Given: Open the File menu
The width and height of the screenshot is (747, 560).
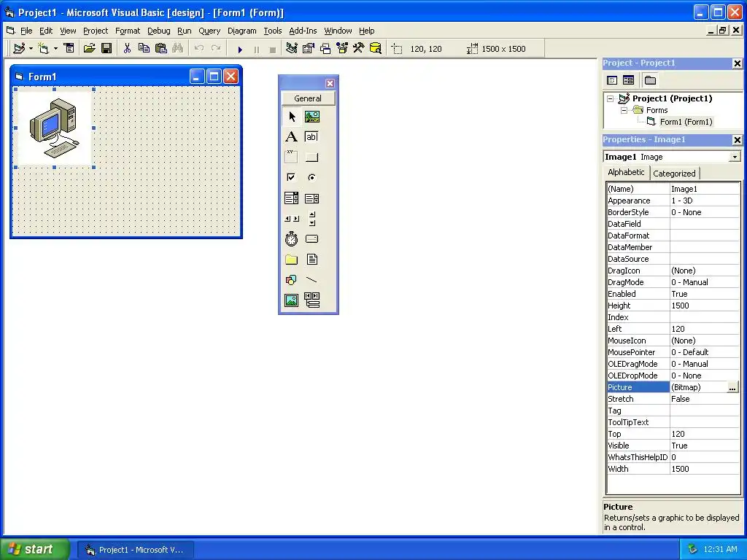Looking at the screenshot, I should click(x=26, y=31).
